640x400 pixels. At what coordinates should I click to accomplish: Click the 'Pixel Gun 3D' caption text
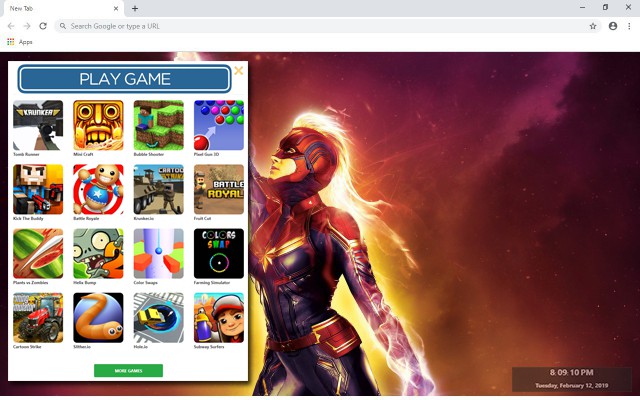206,154
